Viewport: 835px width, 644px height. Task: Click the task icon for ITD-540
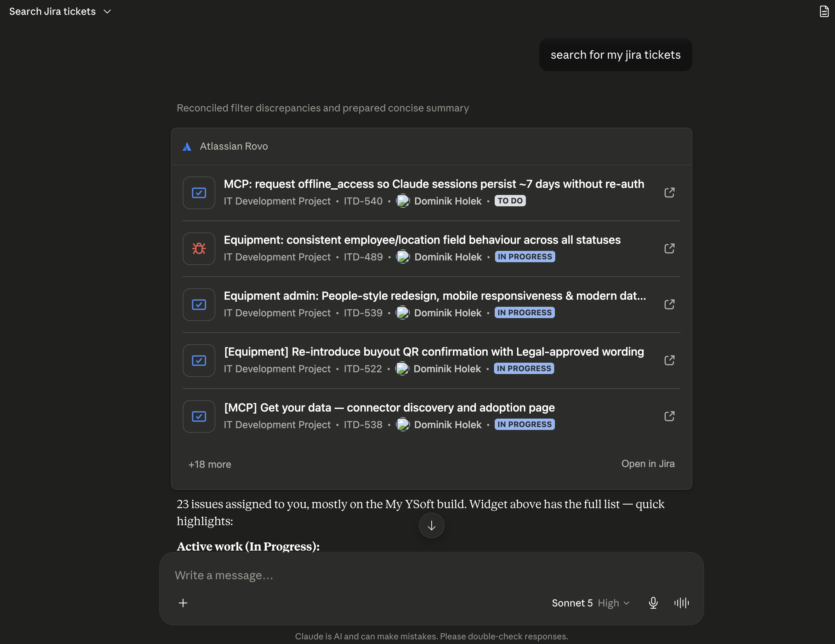pos(199,193)
